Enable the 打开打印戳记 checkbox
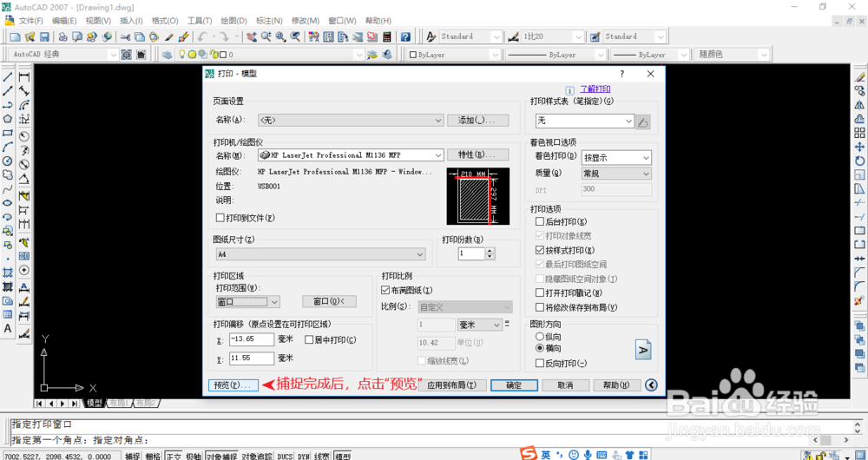This screenshot has width=868, height=460. coord(540,292)
